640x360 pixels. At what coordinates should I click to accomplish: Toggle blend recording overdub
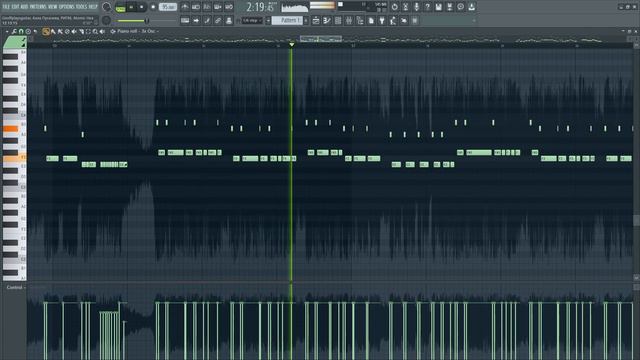pos(218,7)
